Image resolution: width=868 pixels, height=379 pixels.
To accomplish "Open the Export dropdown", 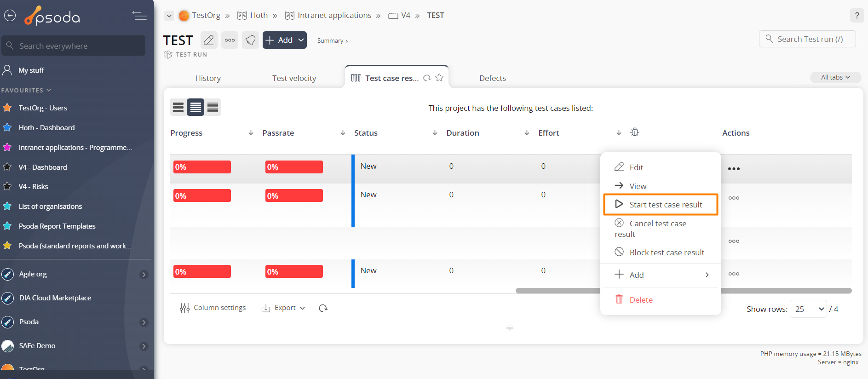I will [283, 308].
